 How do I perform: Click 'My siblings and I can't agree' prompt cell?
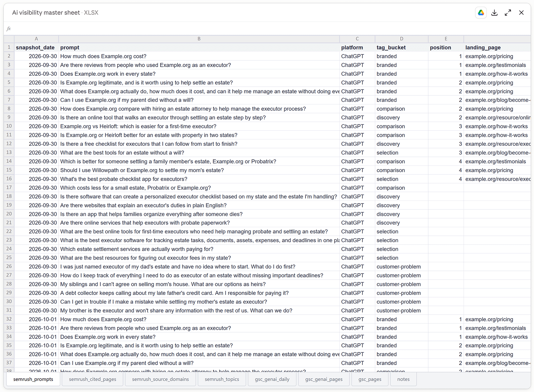[x=199, y=284]
